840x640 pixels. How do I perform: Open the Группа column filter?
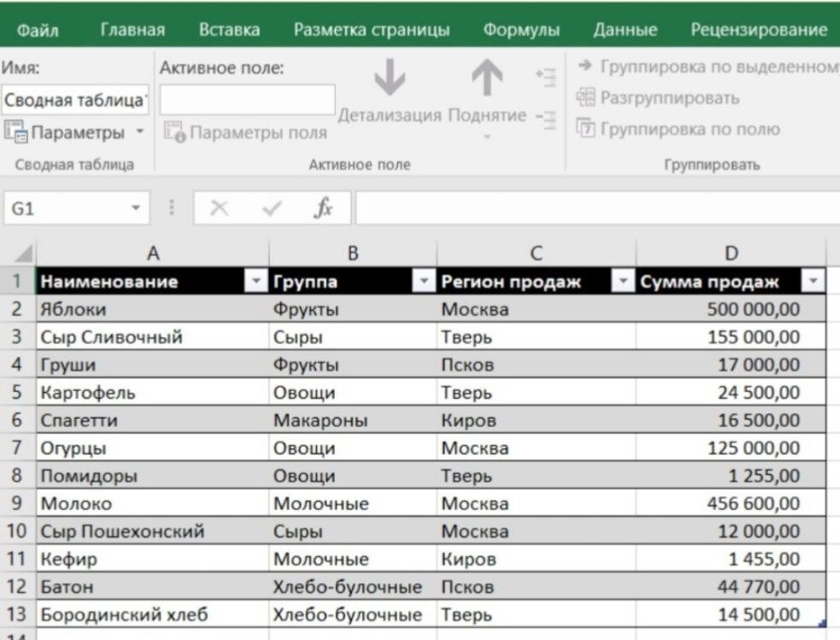click(423, 281)
